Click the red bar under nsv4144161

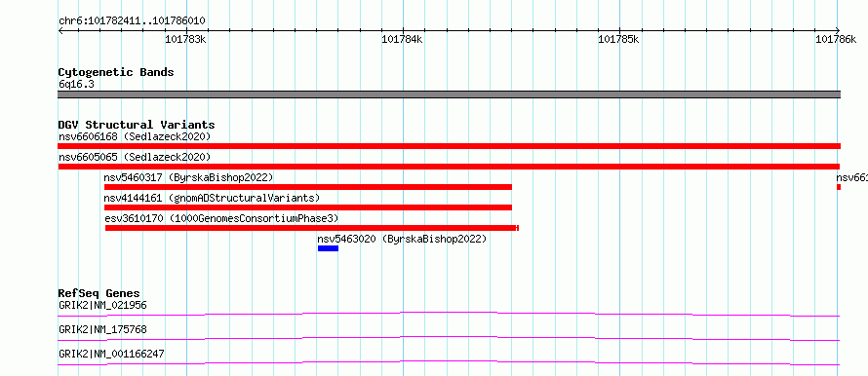[x=308, y=207]
